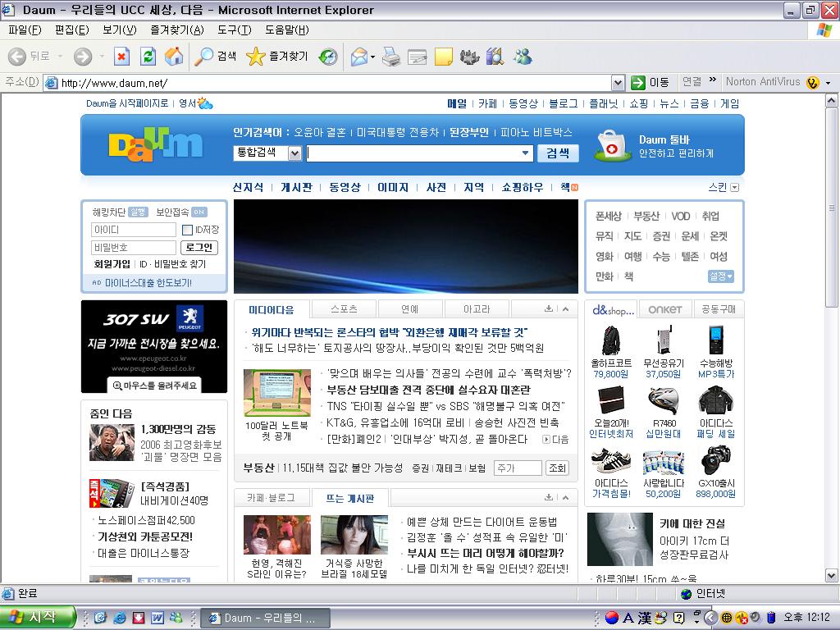Screen dimensions: 840x630
Task: Open the 도구(T) menu
Action: (x=234, y=30)
